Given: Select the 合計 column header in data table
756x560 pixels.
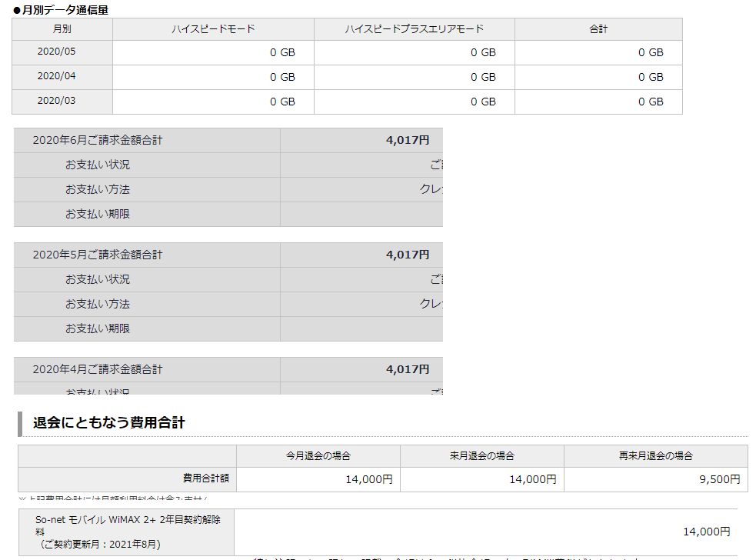Looking at the screenshot, I should click(598, 29).
